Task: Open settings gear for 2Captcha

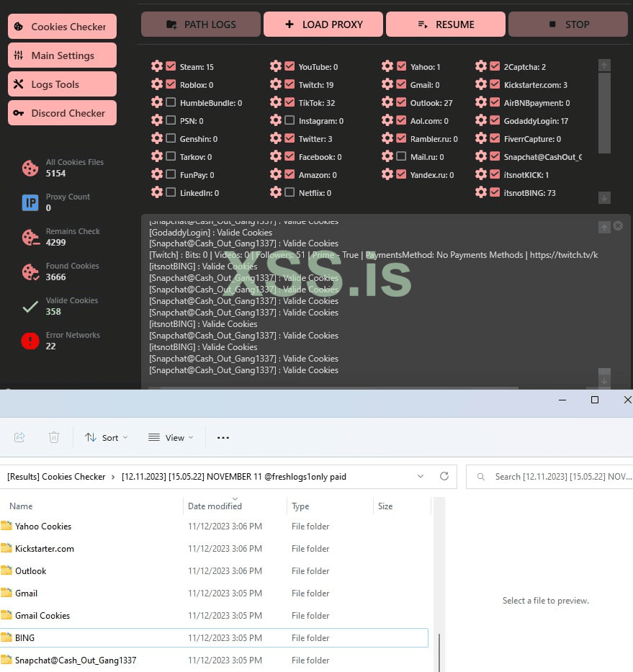Action: coord(481,66)
